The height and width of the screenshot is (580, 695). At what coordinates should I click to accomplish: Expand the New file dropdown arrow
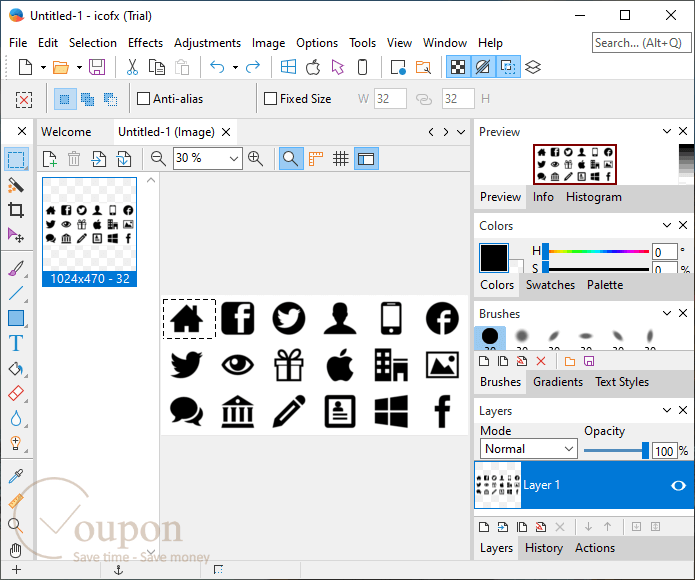(x=43, y=67)
